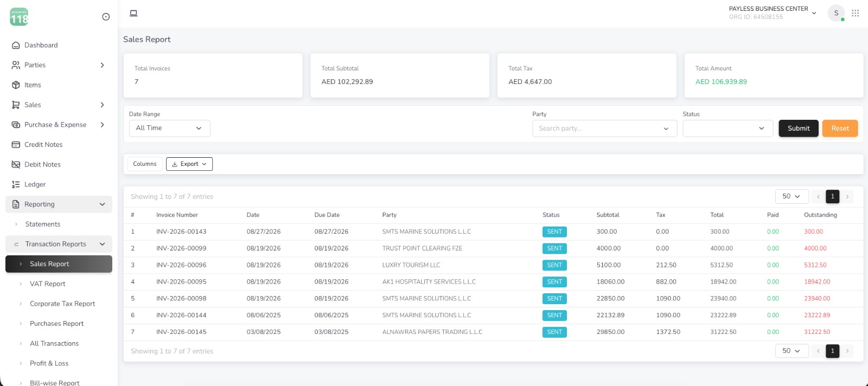This screenshot has height=386, width=868.
Task: Click previous page arrow in bottom pagination
Action: pos(818,351)
